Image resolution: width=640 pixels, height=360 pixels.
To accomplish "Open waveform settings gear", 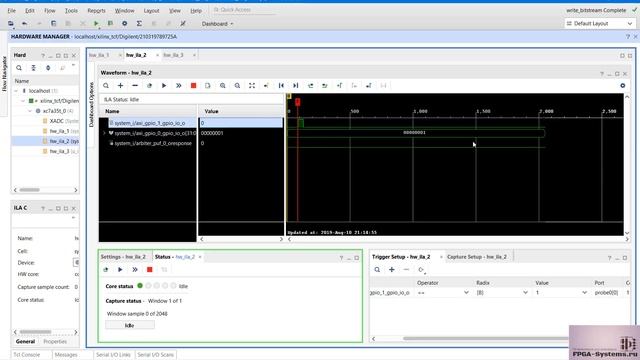I will pos(622,86).
